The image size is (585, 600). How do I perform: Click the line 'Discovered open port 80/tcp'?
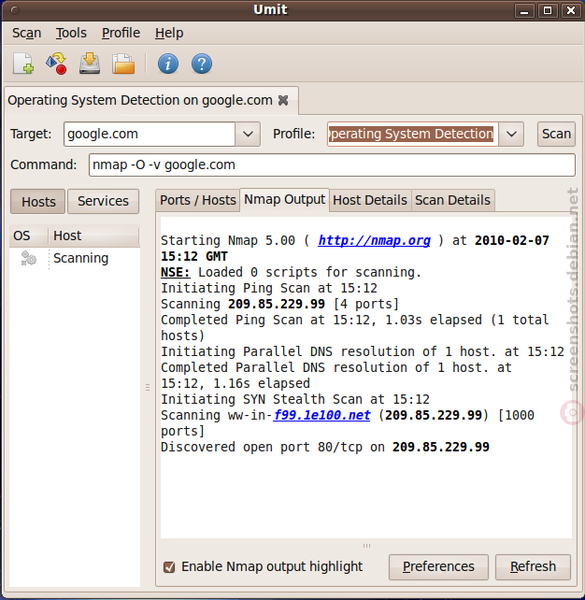(x=325, y=447)
